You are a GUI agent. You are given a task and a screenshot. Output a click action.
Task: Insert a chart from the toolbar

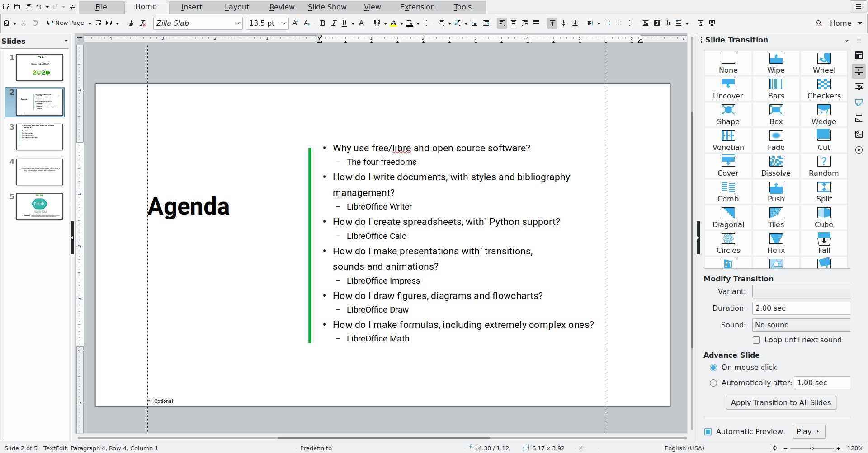click(667, 23)
